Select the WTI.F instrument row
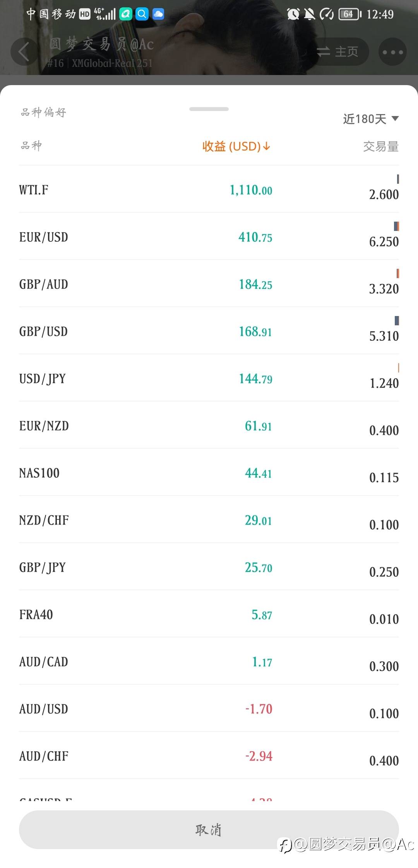Screen dimensions: 418x868 pos(209,190)
